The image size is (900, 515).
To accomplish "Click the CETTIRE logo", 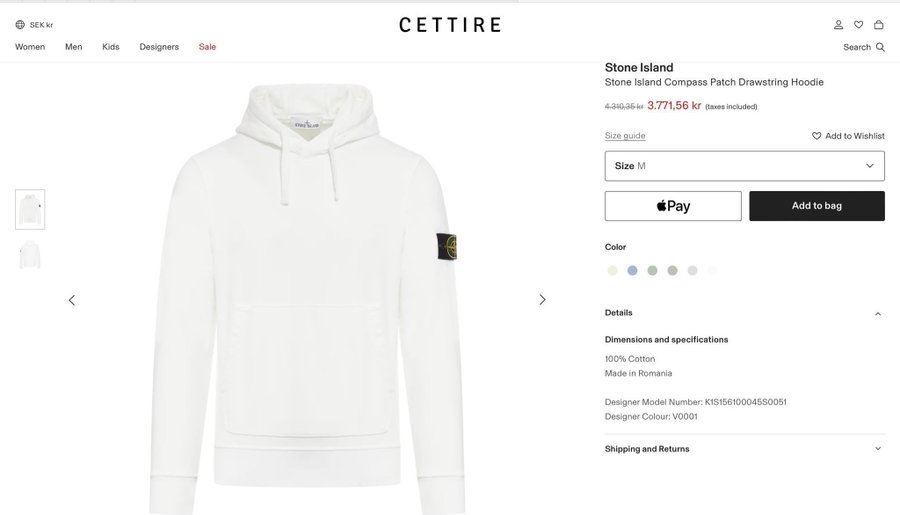I will [450, 25].
